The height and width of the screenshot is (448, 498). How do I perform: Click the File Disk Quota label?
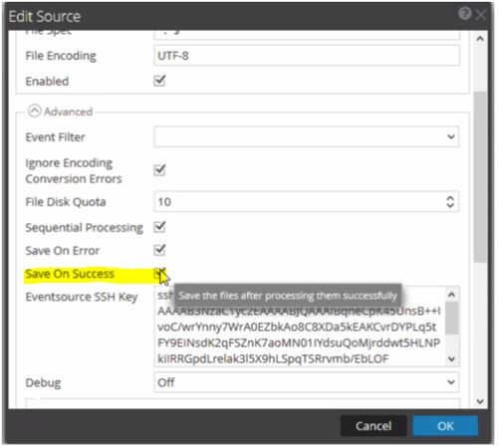click(66, 202)
